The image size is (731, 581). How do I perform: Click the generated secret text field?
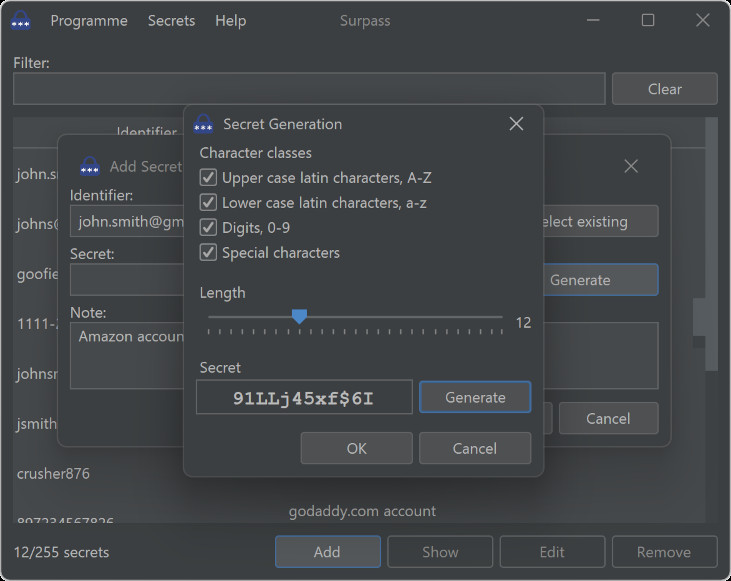(304, 397)
